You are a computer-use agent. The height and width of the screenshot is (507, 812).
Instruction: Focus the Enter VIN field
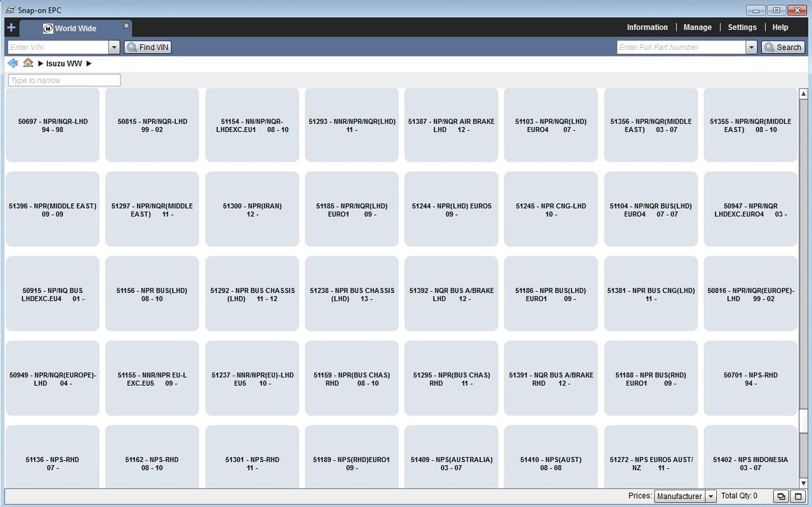point(58,48)
